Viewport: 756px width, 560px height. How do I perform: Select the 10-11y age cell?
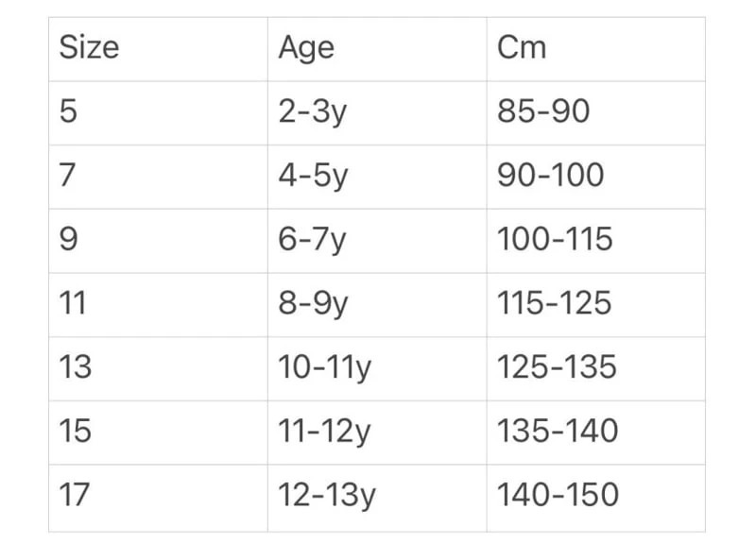pyautogui.click(x=324, y=367)
